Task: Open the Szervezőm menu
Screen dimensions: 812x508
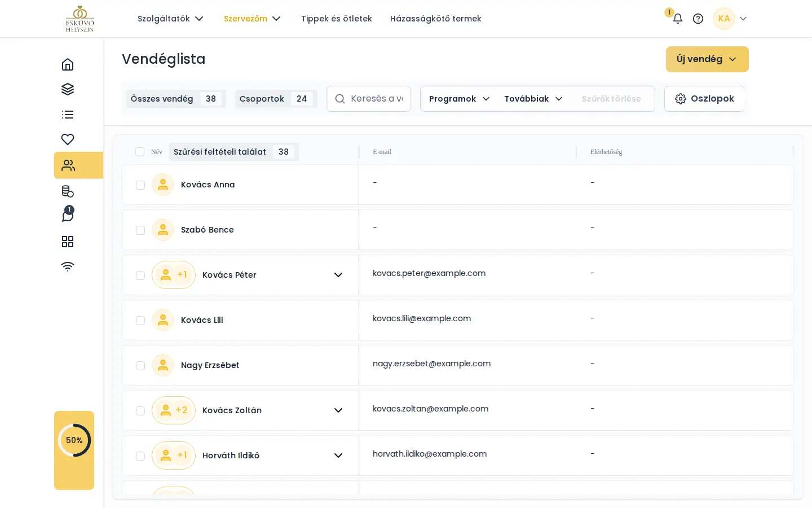Action: 252,19
